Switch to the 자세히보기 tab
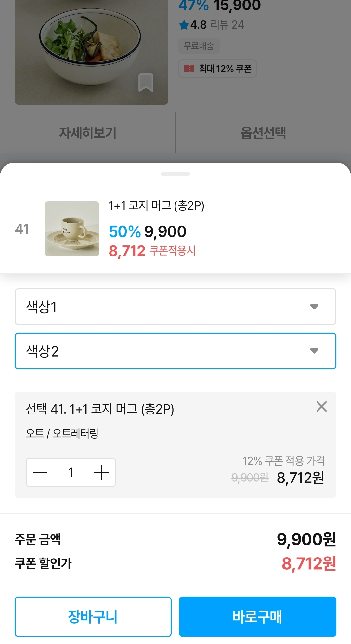The width and height of the screenshot is (351, 644). [87, 133]
